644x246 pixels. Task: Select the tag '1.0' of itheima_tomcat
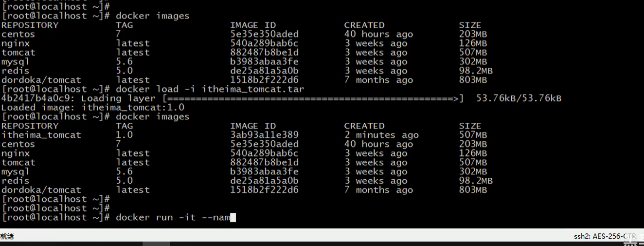[124, 135]
